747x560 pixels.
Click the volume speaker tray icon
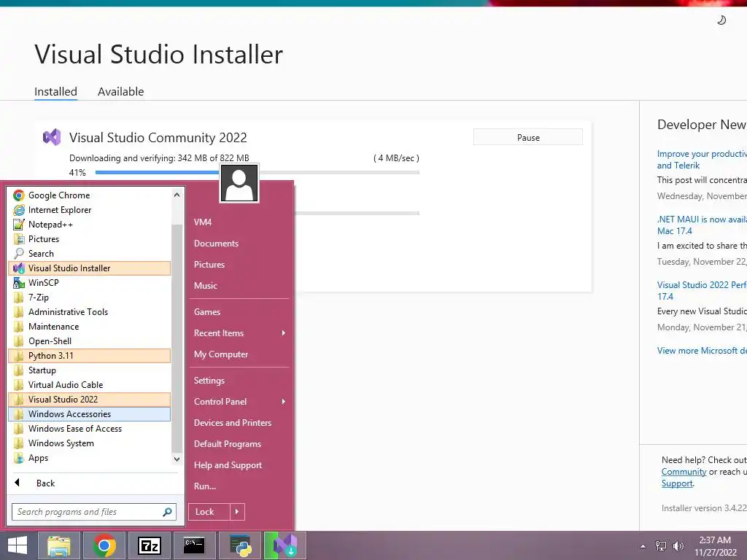(678, 546)
